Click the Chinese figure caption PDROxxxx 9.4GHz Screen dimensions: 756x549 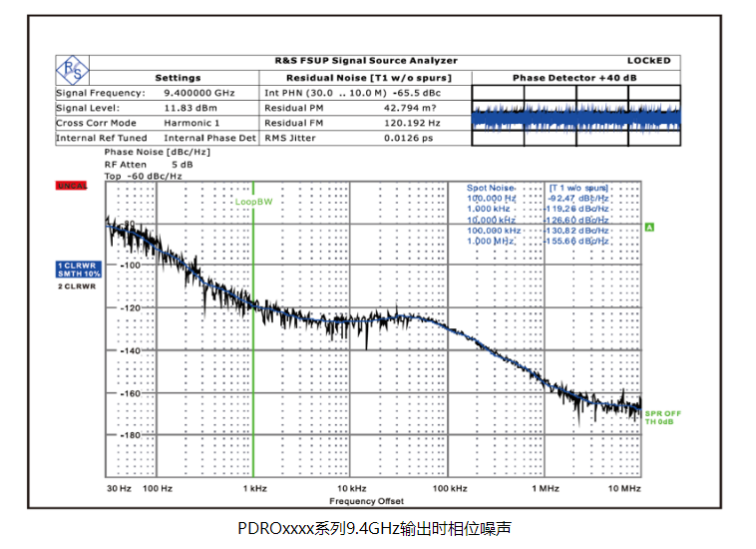coord(374,528)
